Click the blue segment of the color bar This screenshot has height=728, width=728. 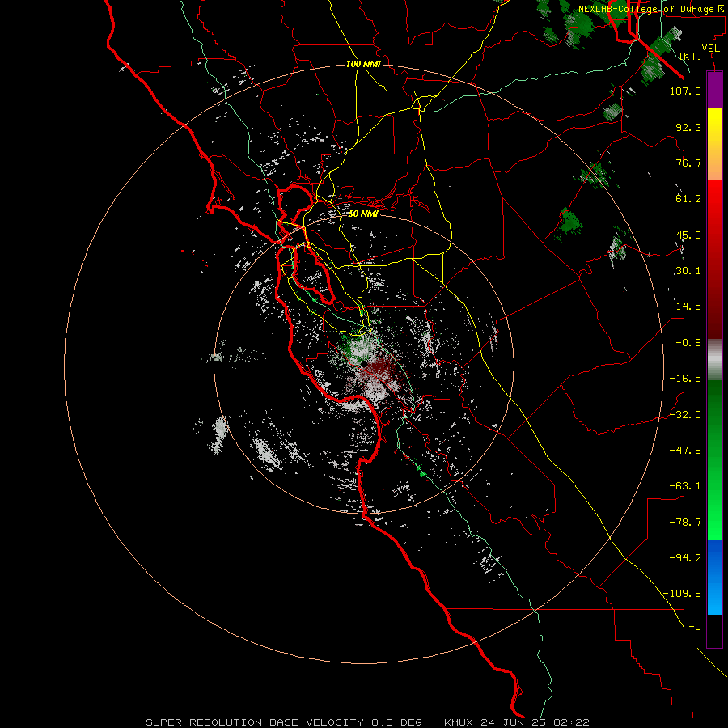tap(714, 557)
